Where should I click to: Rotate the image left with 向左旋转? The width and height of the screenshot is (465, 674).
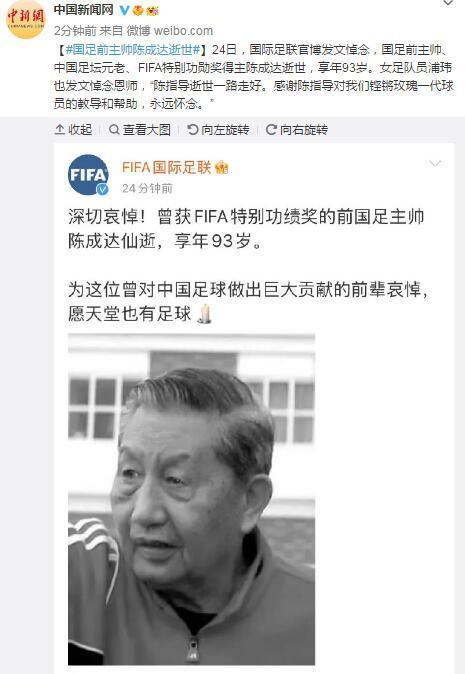[x=218, y=129]
